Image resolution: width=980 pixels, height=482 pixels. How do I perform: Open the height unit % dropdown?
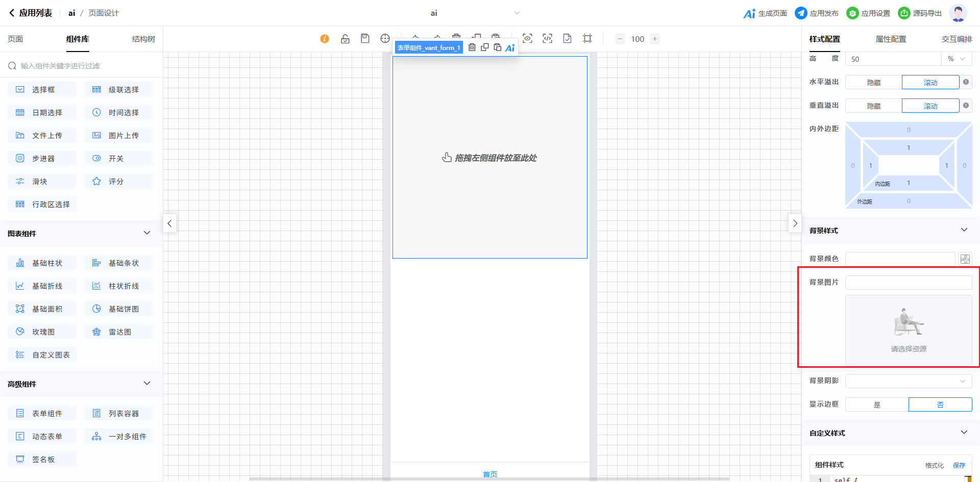click(x=957, y=59)
